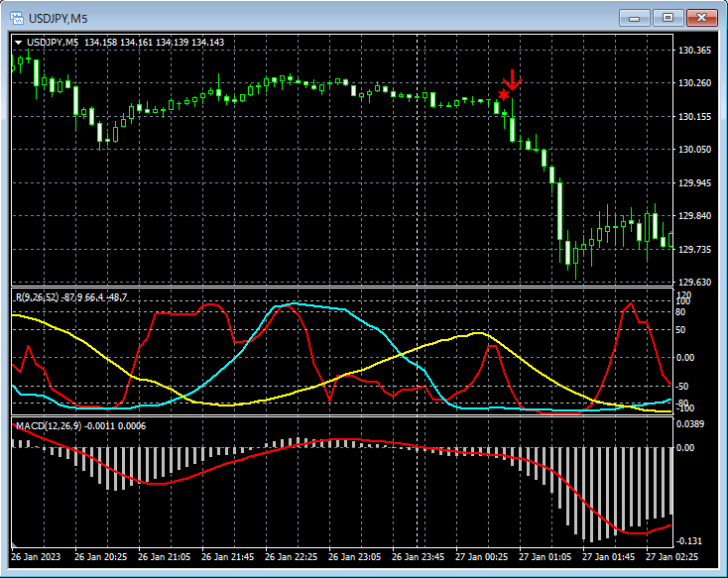Image resolution: width=728 pixels, height=578 pixels.
Task: Click the 130.365 price level label
Action: point(694,51)
